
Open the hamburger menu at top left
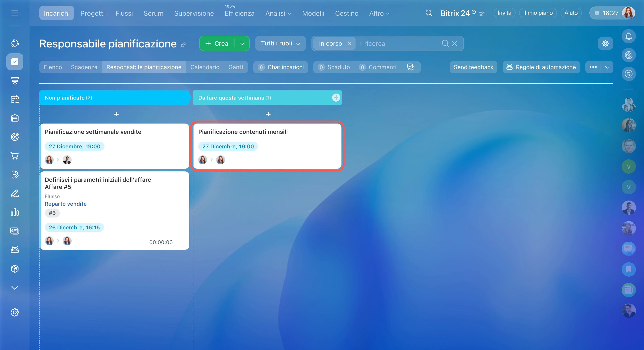(x=15, y=13)
